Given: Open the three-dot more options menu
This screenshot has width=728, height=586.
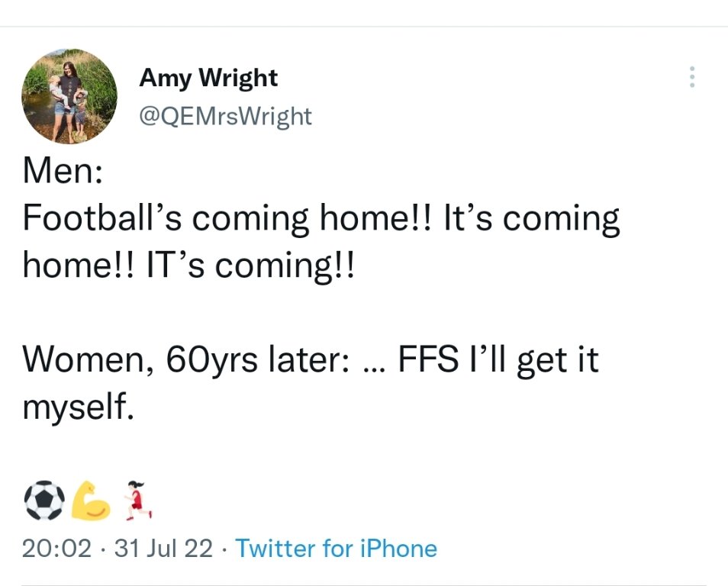Looking at the screenshot, I should [x=691, y=77].
